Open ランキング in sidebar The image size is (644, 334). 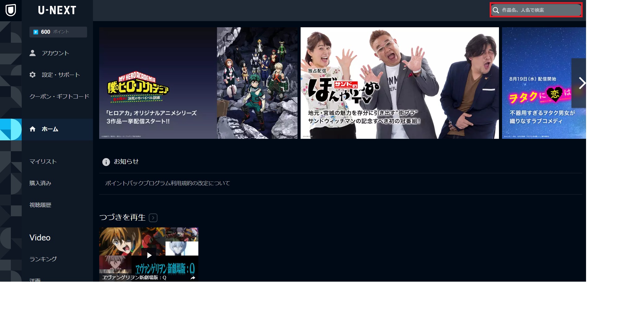pyautogui.click(x=43, y=259)
